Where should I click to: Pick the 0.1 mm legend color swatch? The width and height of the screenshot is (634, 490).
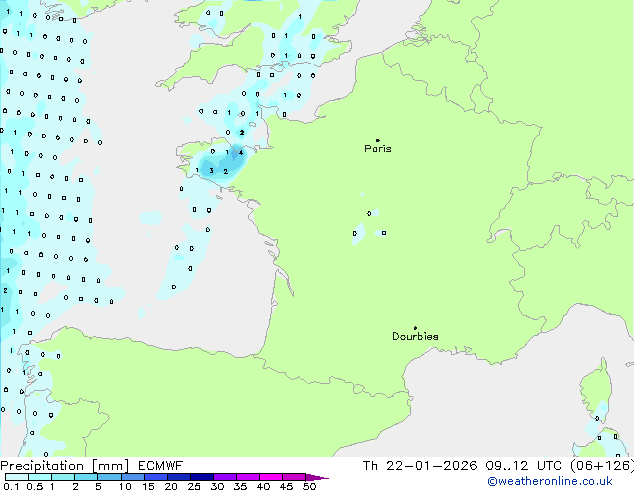coord(17,477)
